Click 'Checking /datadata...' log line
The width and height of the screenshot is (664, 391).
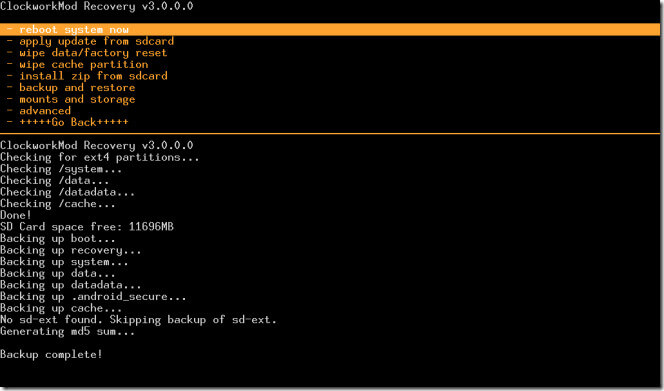67,192
